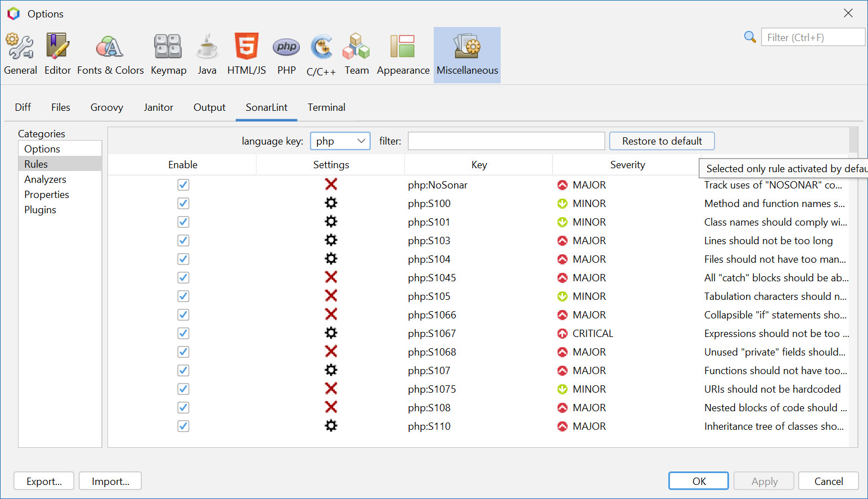Select the HTML/JS settings icon
The height and width of the screenshot is (499, 868).
[x=246, y=47]
